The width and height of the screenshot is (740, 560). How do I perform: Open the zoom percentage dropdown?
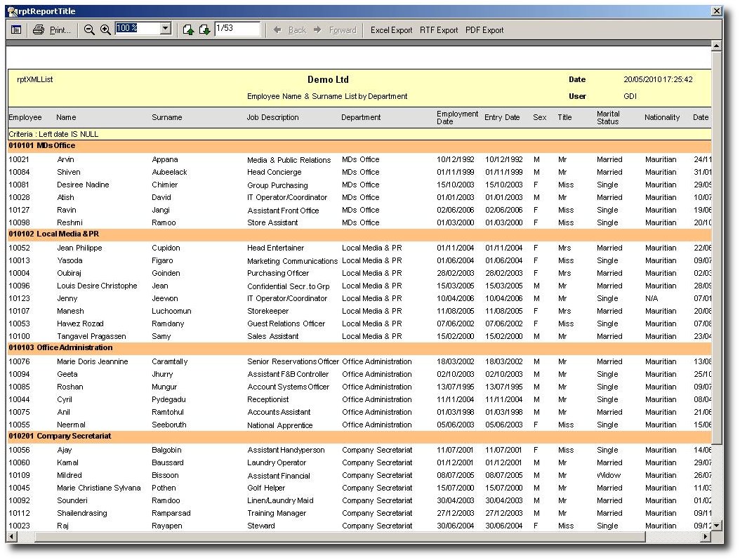point(166,29)
